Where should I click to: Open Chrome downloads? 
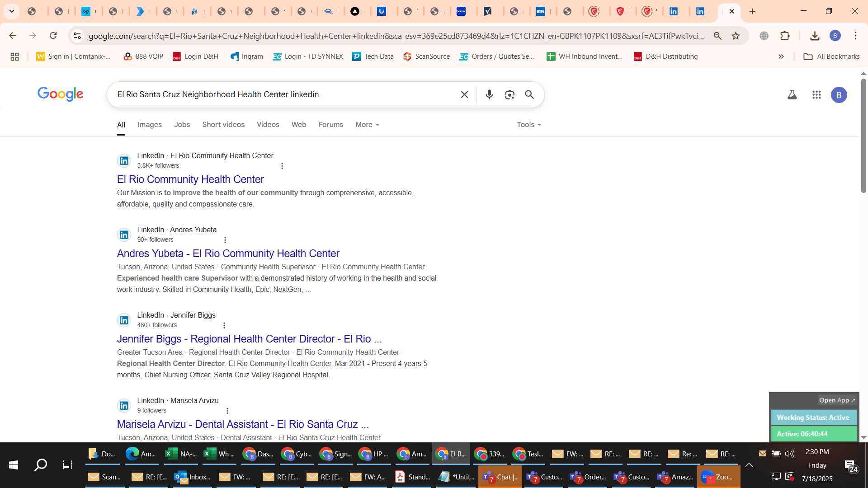(x=815, y=36)
